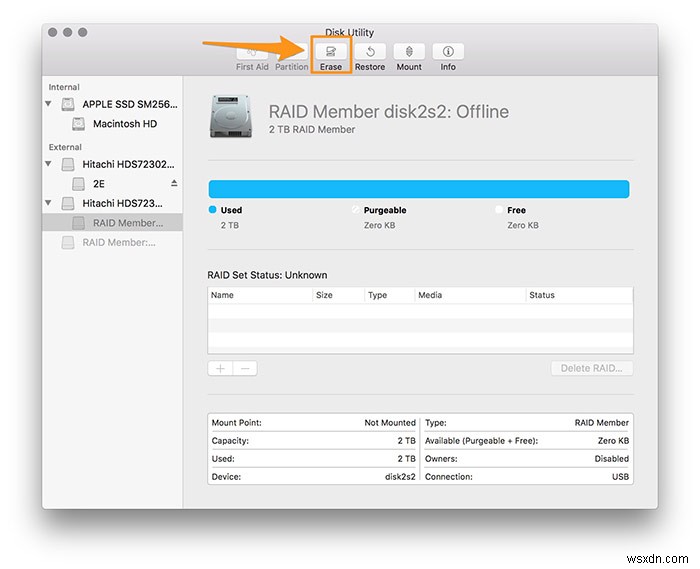The width and height of the screenshot is (700, 569).
Task: Click the "RAID Member disk2s2: Offline" title
Action: 388,112
